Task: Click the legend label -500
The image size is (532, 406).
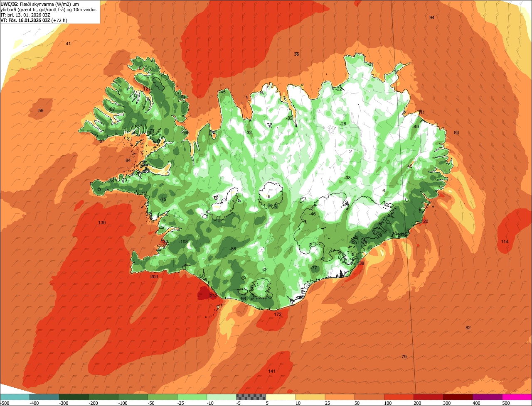Action: click(x=5, y=403)
